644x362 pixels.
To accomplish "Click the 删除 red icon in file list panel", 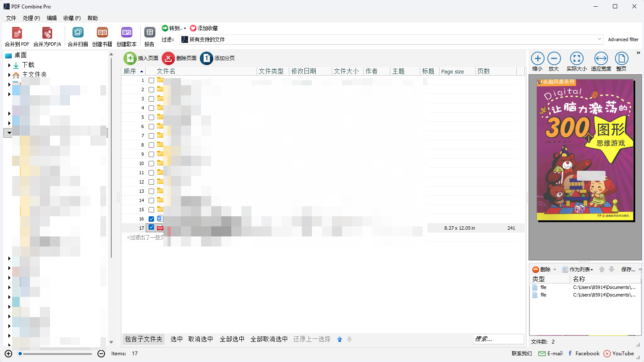I will pos(536,270).
